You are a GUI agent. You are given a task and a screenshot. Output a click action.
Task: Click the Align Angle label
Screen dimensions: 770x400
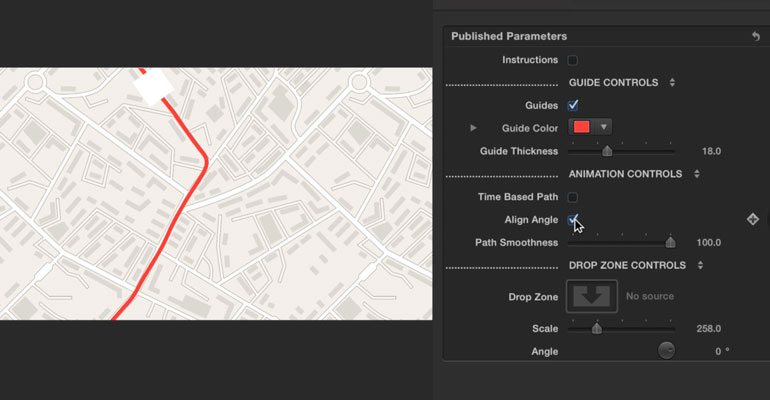point(531,220)
